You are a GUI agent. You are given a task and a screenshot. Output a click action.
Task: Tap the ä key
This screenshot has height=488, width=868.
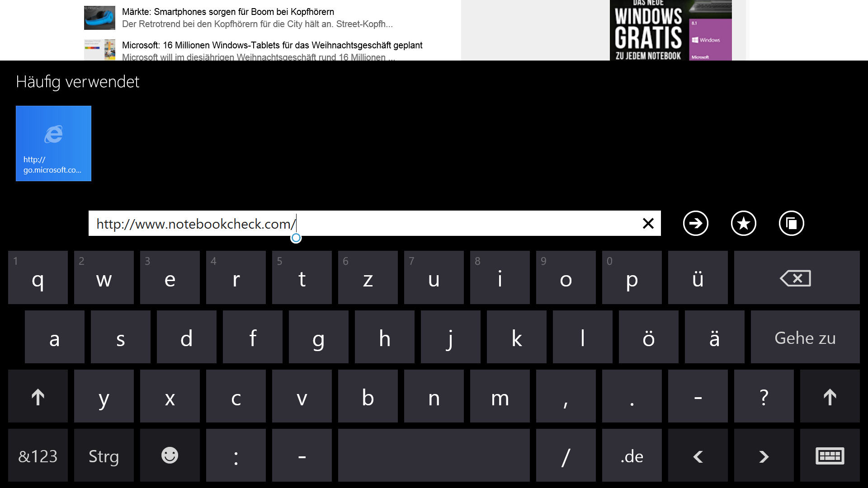pyautogui.click(x=715, y=337)
